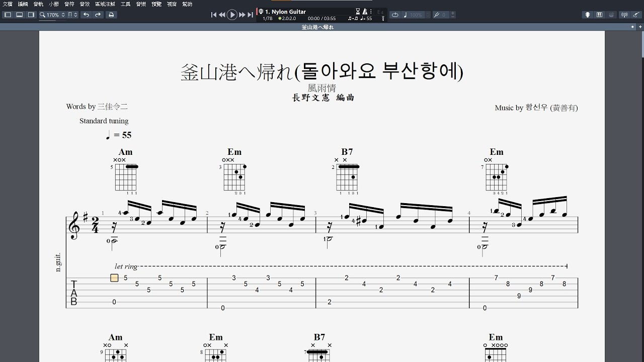Go to the first bar
This screenshot has height=362, width=644.
coord(214,15)
